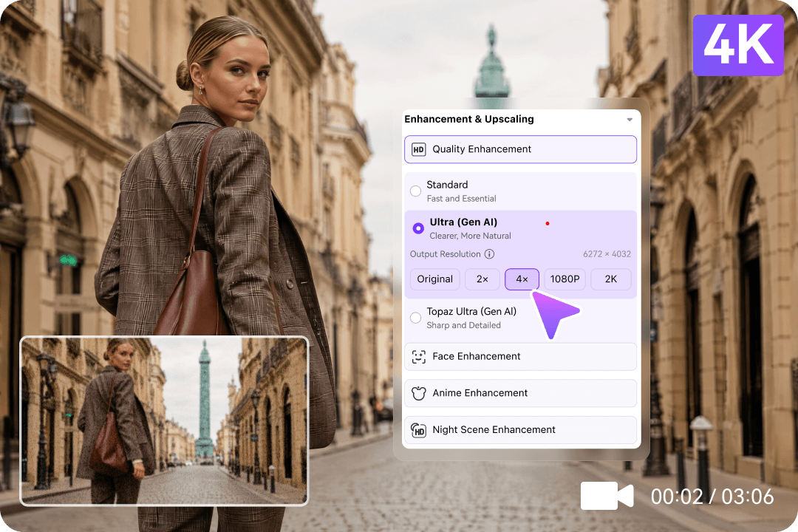Image resolution: width=798 pixels, height=532 pixels.
Task: Click the video camera icon near the timestamp
Action: tap(607, 496)
